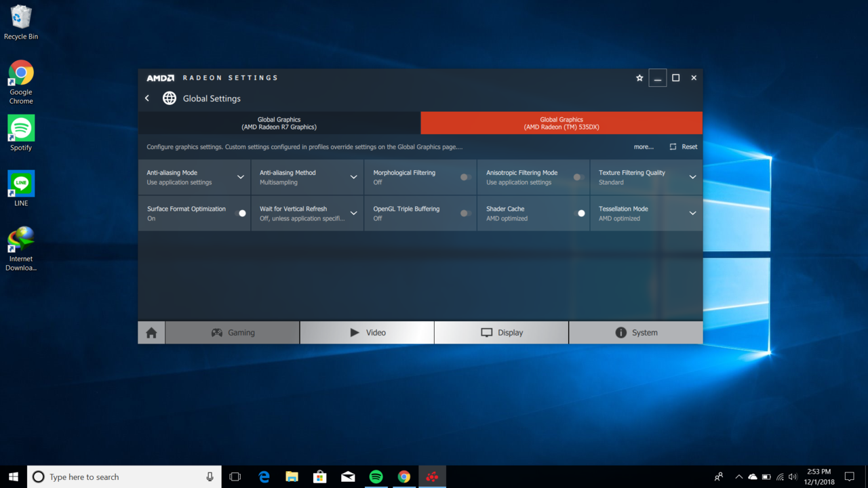Open the Wi-Fi network tray icon
The height and width of the screenshot is (488, 868).
coord(780,476)
